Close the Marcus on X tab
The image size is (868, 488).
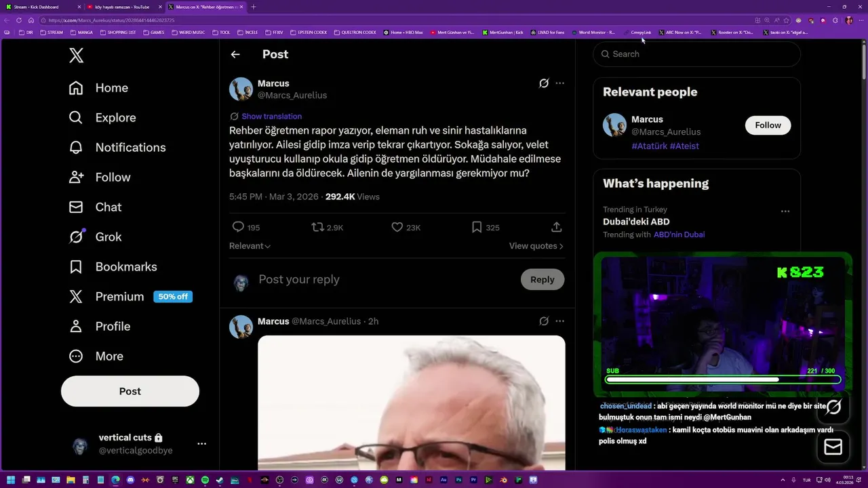click(241, 7)
